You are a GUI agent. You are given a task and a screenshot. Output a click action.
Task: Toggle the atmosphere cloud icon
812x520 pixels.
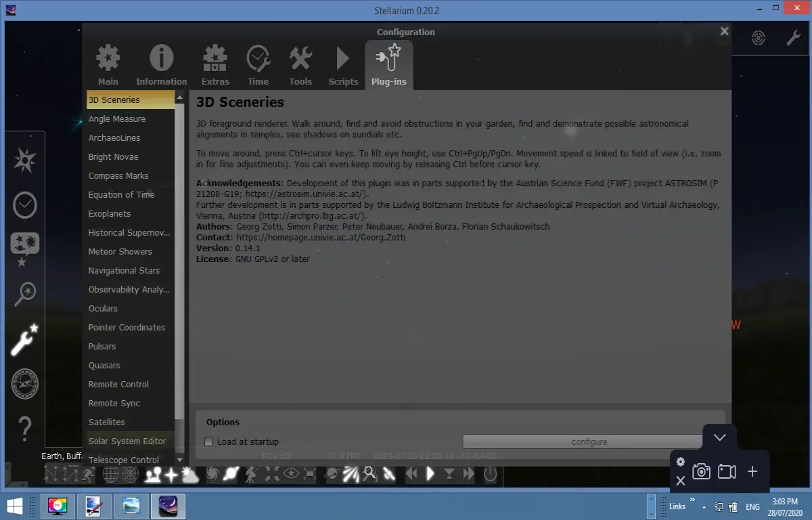click(x=190, y=475)
